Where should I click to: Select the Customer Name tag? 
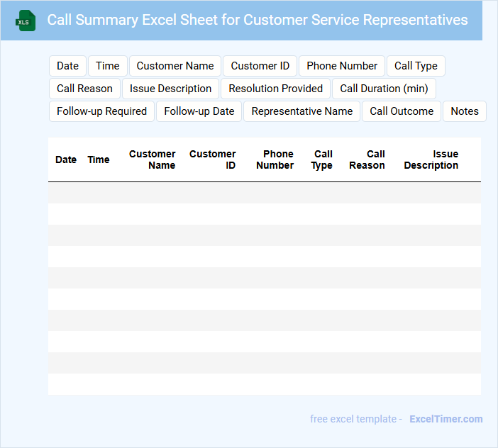(175, 66)
